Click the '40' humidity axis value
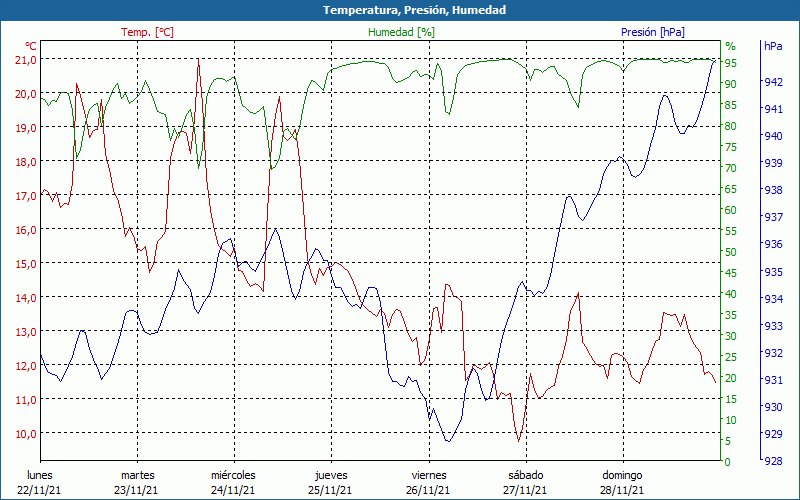This screenshot has height=500, width=800. click(x=730, y=294)
